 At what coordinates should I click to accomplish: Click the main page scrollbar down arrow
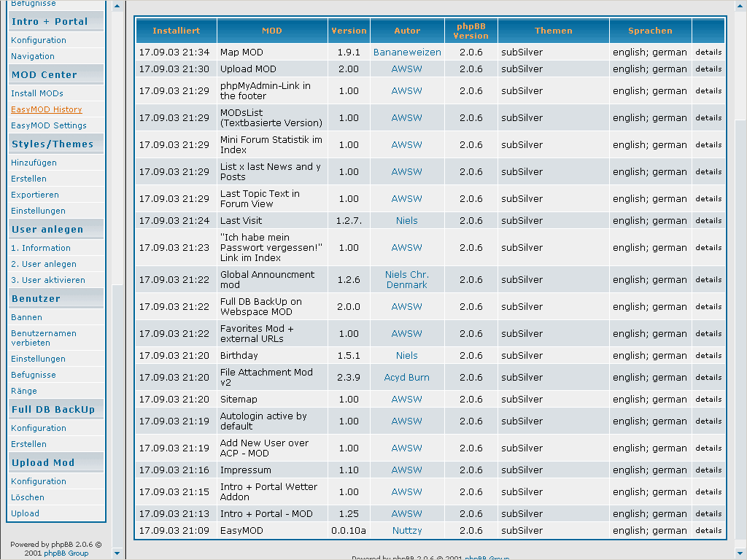click(740, 554)
